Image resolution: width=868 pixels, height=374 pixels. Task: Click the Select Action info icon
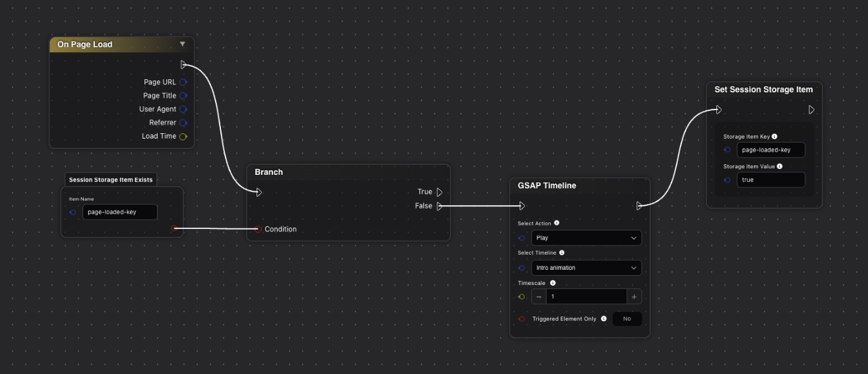[x=557, y=223]
